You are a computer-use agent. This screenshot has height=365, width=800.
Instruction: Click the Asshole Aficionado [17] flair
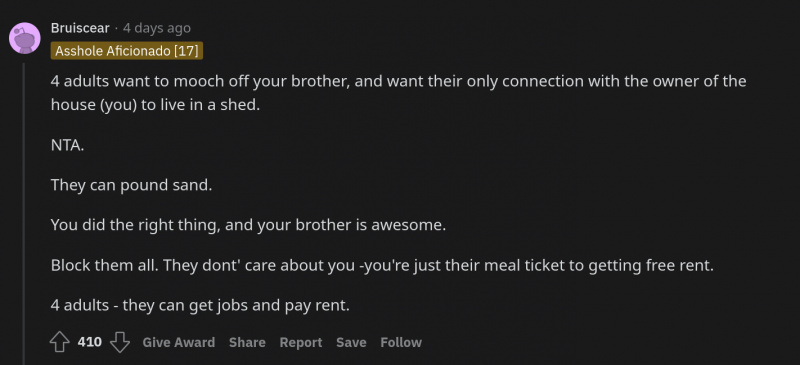point(127,51)
